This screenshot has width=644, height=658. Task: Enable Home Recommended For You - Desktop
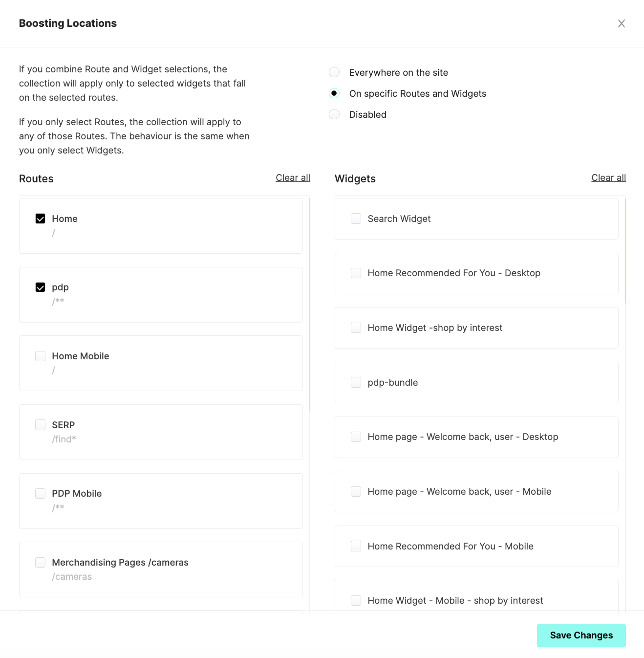click(356, 273)
